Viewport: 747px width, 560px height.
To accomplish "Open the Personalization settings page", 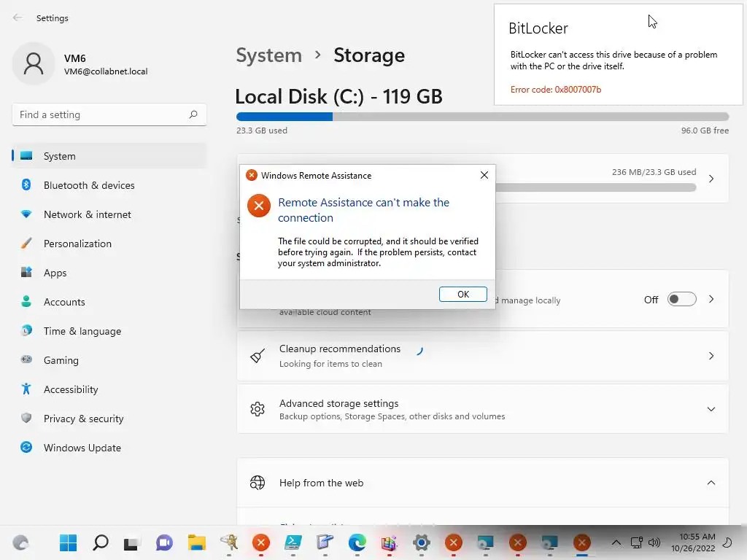I will pyautogui.click(x=77, y=244).
